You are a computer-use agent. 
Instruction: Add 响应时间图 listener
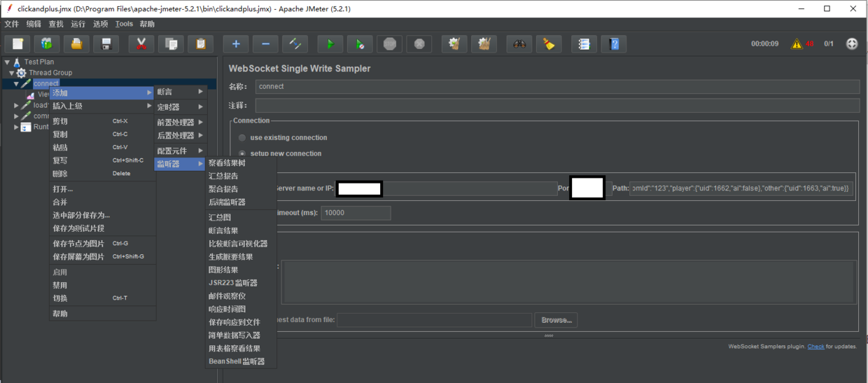click(x=241, y=309)
